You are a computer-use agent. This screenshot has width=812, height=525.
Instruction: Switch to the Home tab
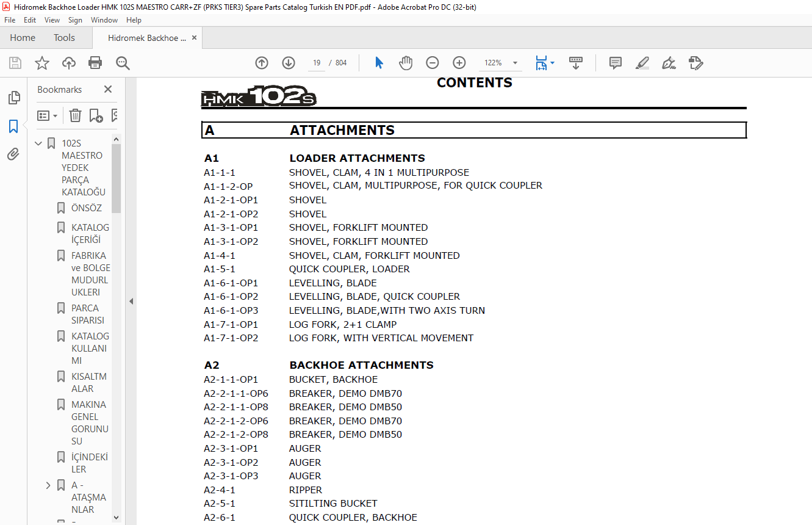pyautogui.click(x=23, y=38)
